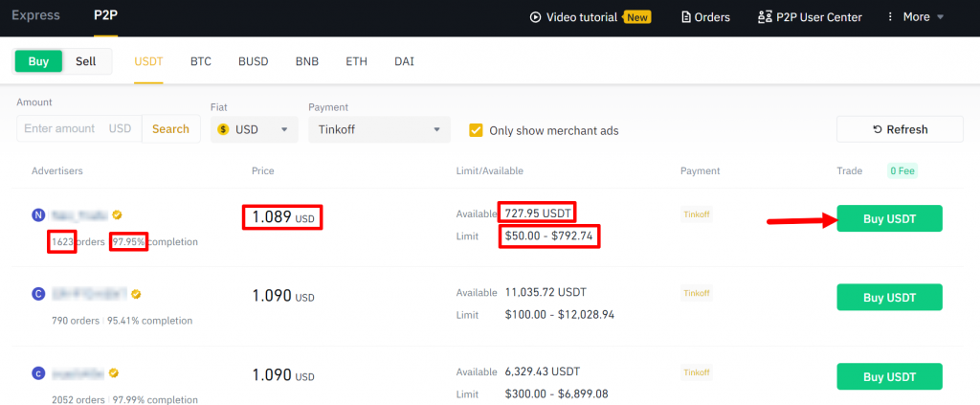This screenshot has width=980, height=405.
Task: Click Tinkoff payment tag in first row
Action: 697,214
